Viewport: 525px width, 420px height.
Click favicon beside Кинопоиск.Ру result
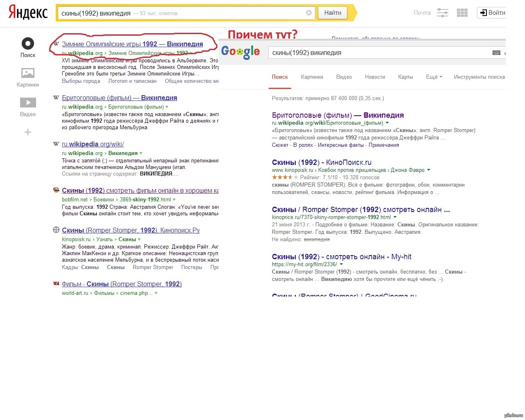[56, 230]
